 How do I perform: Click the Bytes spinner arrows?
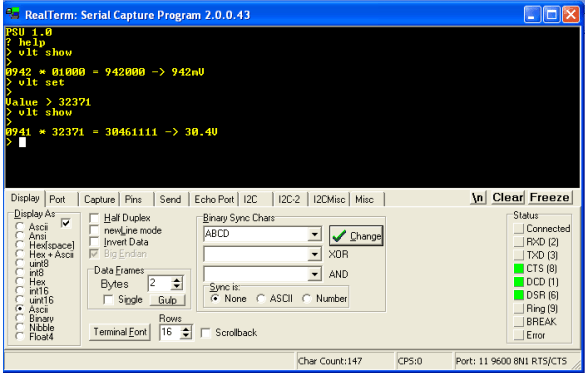point(177,283)
